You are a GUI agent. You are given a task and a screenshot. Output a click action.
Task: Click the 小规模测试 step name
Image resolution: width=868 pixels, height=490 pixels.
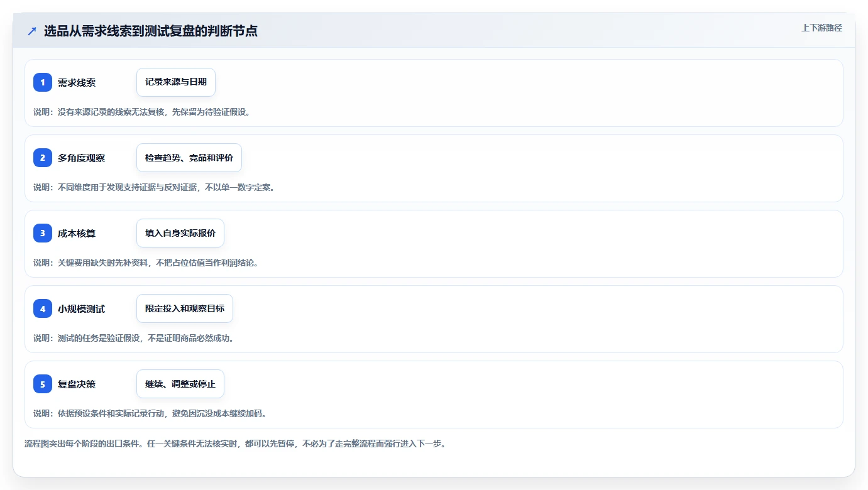81,308
